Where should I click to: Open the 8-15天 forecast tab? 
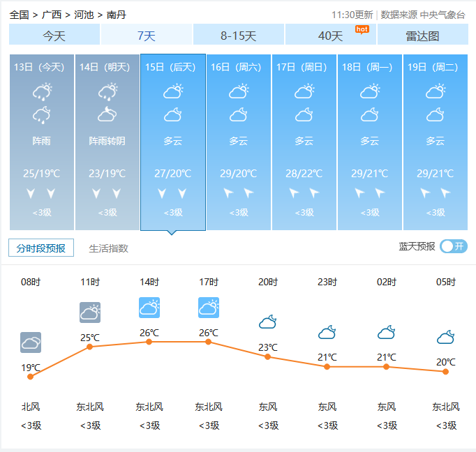point(239,36)
